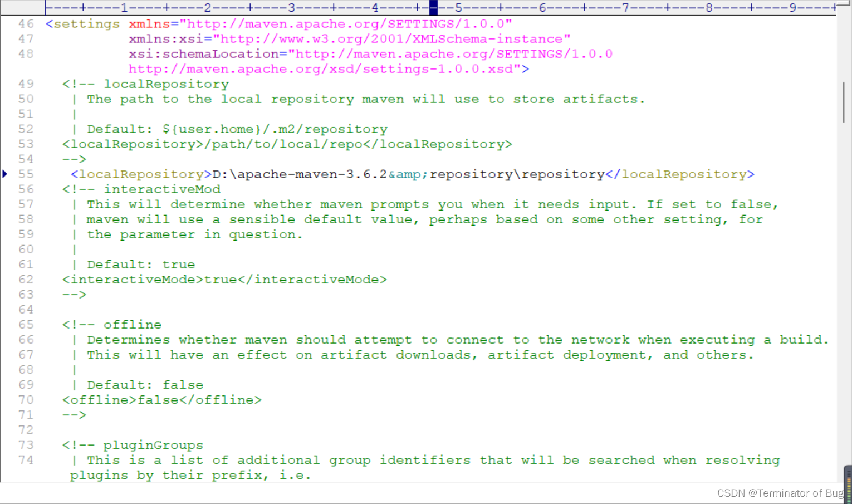Click the column cursor marker on the ruler
852x504 pixels.
click(433, 7)
